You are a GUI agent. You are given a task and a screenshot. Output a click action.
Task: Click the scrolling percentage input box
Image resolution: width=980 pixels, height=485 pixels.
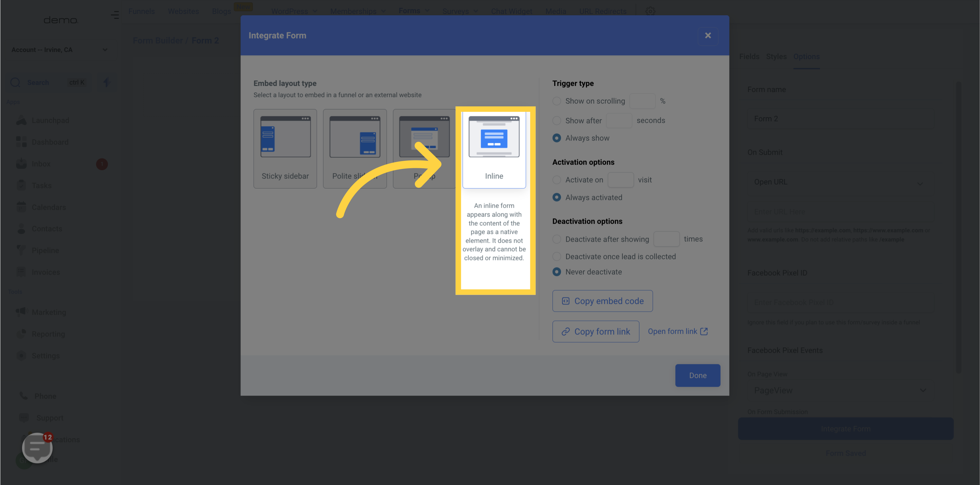[x=642, y=101]
